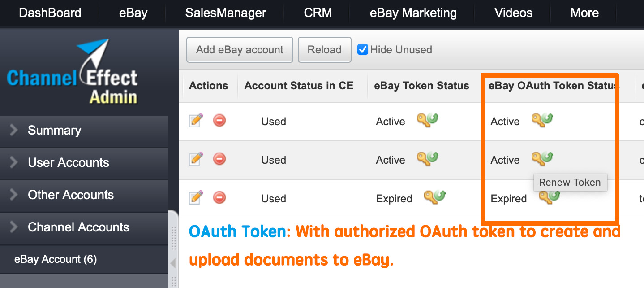Renew OAuth token key icon in second row
644x288 pixels.
click(542, 158)
